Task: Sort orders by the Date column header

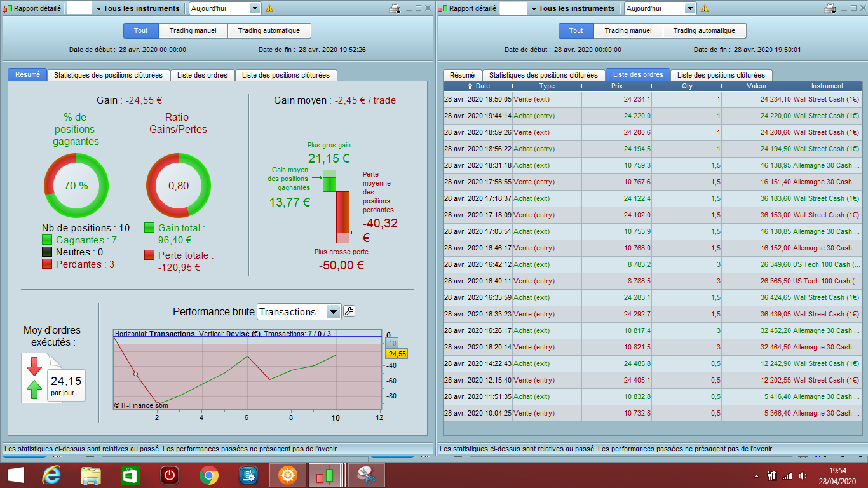Action: point(478,86)
